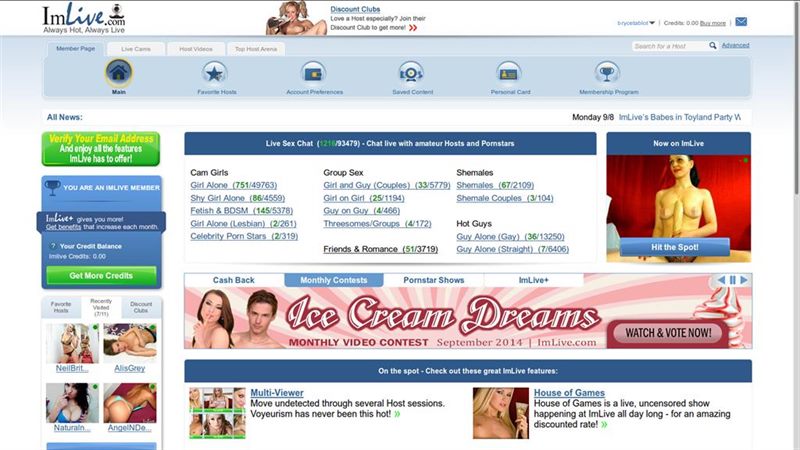Pause the banner slideshow

click(x=733, y=280)
